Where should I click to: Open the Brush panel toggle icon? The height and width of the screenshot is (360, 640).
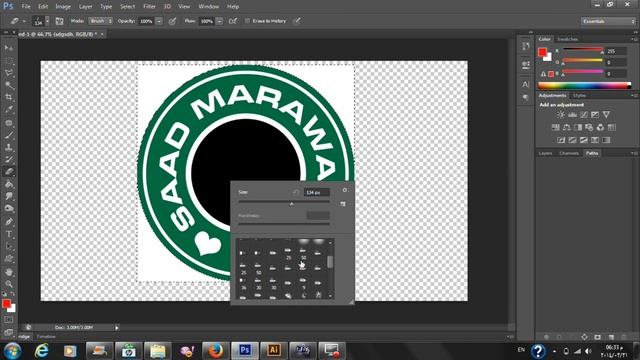[60, 21]
